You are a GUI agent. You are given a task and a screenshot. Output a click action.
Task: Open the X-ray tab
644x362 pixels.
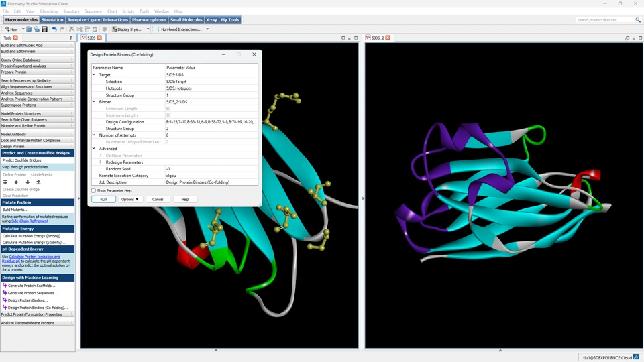(211, 19)
